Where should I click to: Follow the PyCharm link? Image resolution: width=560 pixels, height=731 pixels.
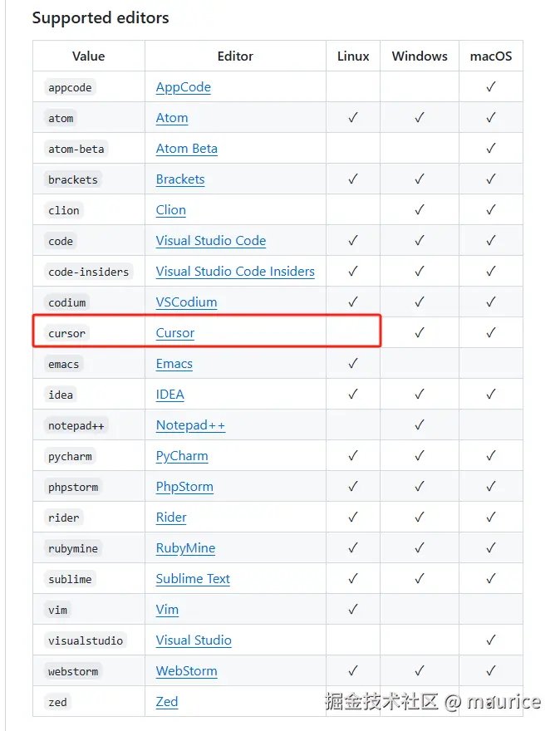tap(182, 456)
